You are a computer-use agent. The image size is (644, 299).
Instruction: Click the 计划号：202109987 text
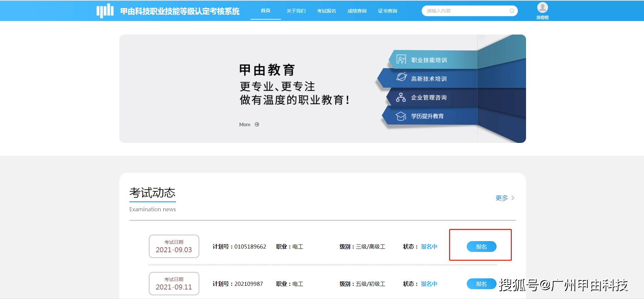coord(238,284)
